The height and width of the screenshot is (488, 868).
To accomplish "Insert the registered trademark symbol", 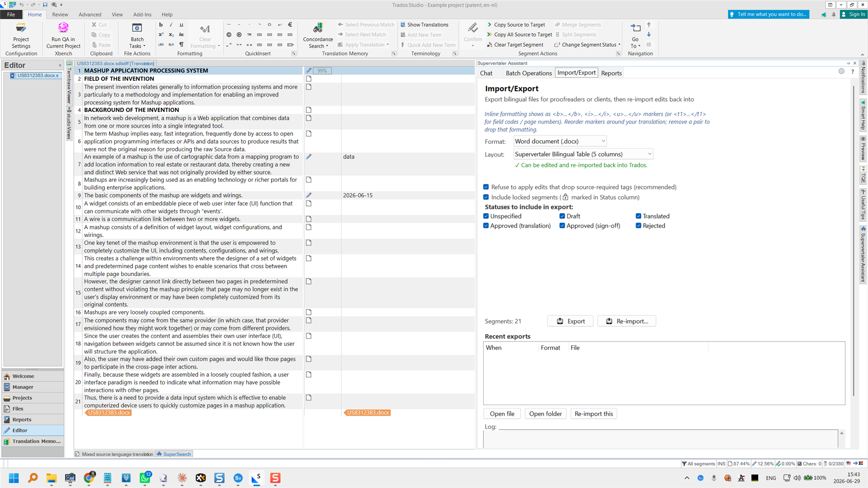I will pyautogui.click(x=239, y=35).
